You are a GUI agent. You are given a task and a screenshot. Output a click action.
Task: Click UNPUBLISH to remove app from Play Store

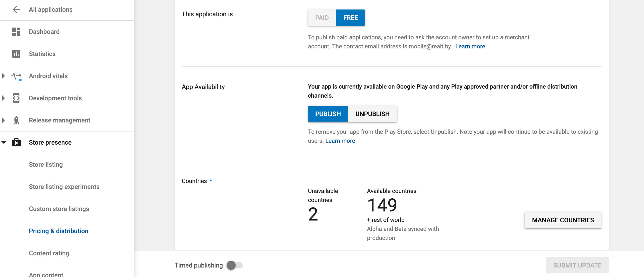click(372, 114)
